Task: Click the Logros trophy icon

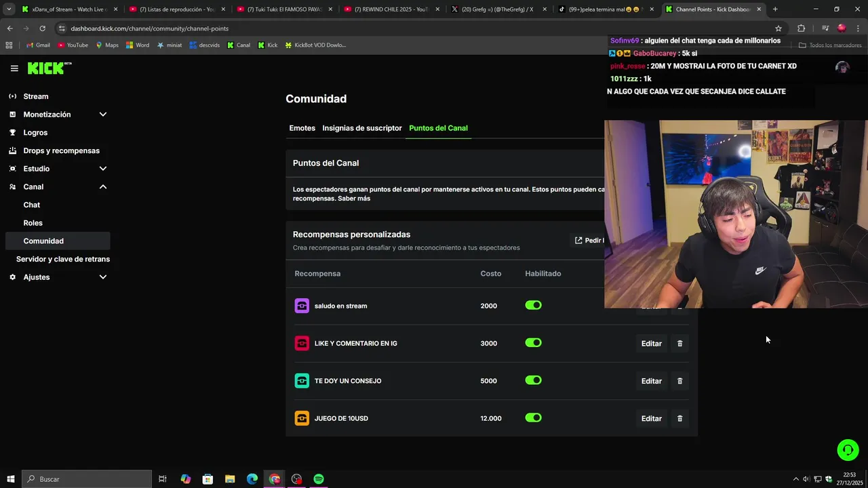Action: tap(12, 133)
